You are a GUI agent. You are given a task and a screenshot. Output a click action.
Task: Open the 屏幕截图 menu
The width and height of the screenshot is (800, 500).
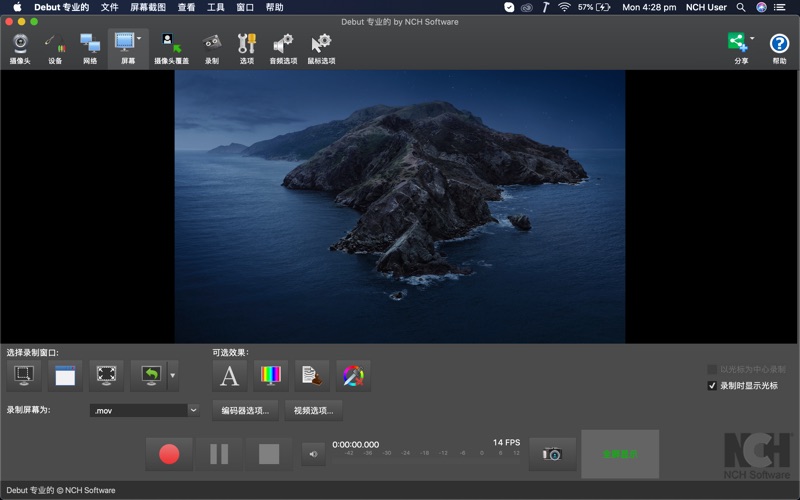click(148, 7)
